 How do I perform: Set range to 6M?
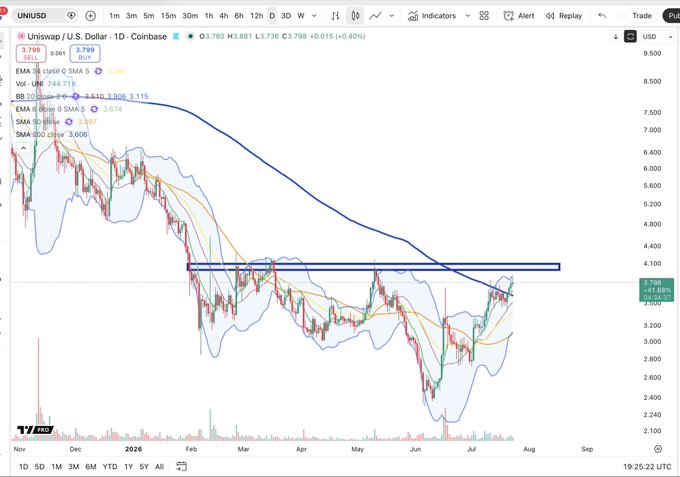click(91, 467)
